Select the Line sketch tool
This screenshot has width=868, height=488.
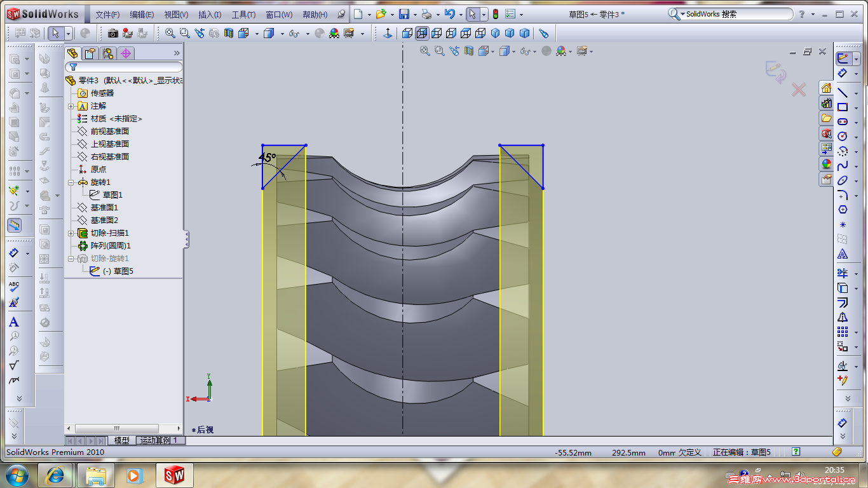point(843,93)
